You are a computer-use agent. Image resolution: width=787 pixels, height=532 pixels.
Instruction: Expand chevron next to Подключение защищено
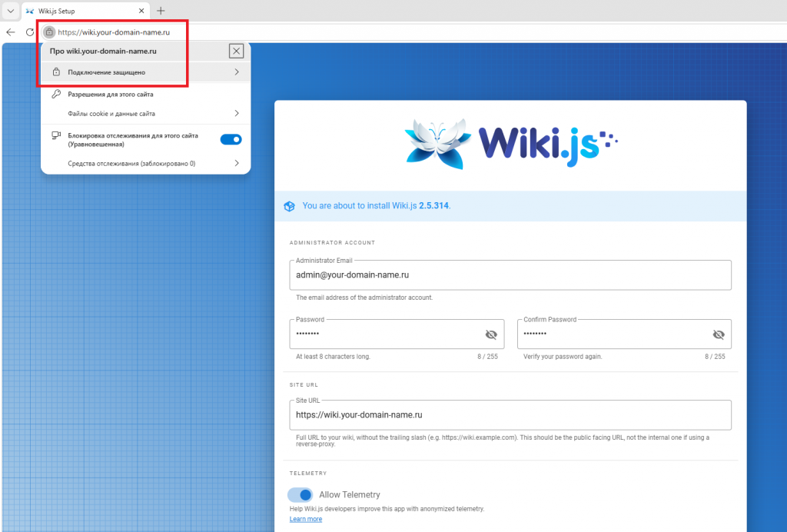(x=237, y=72)
